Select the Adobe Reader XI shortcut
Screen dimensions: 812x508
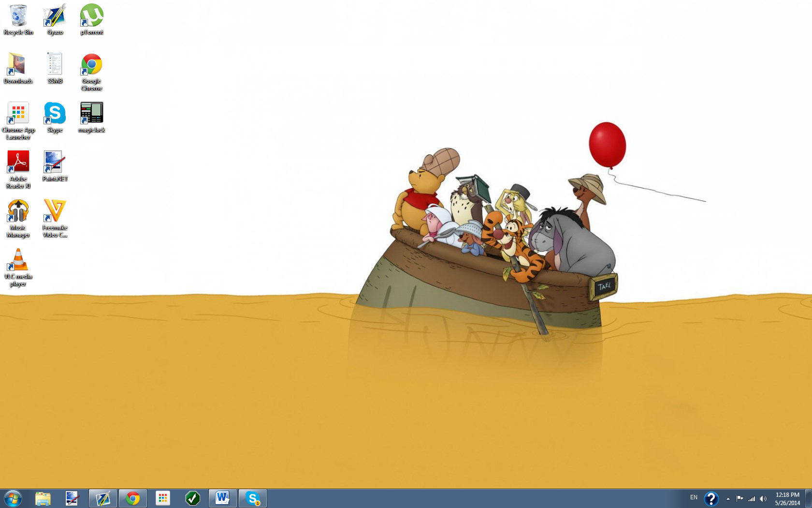point(18,169)
